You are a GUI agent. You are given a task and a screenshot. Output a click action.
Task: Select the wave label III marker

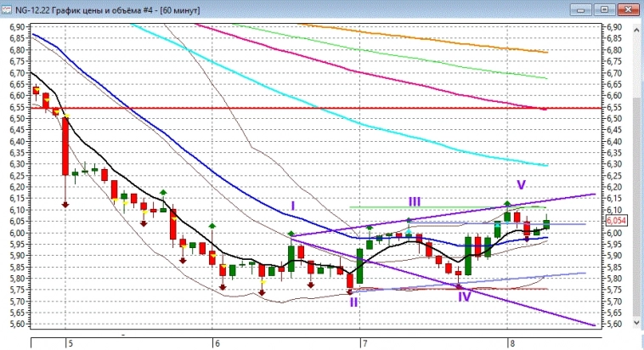[x=414, y=201]
